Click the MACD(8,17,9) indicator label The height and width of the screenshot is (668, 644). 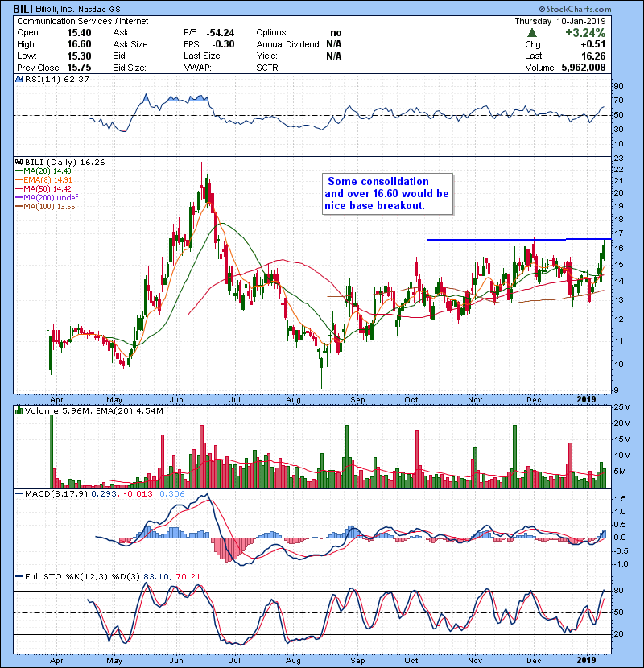pos(56,494)
